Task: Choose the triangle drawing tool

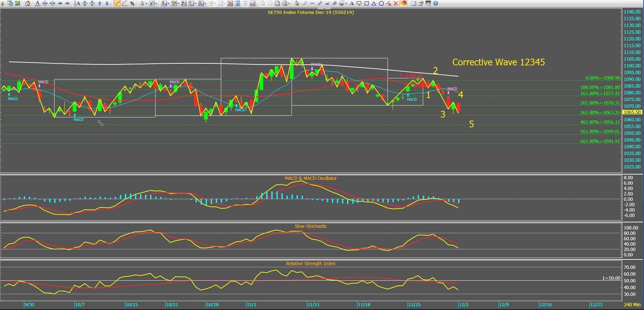Action: 374,3
